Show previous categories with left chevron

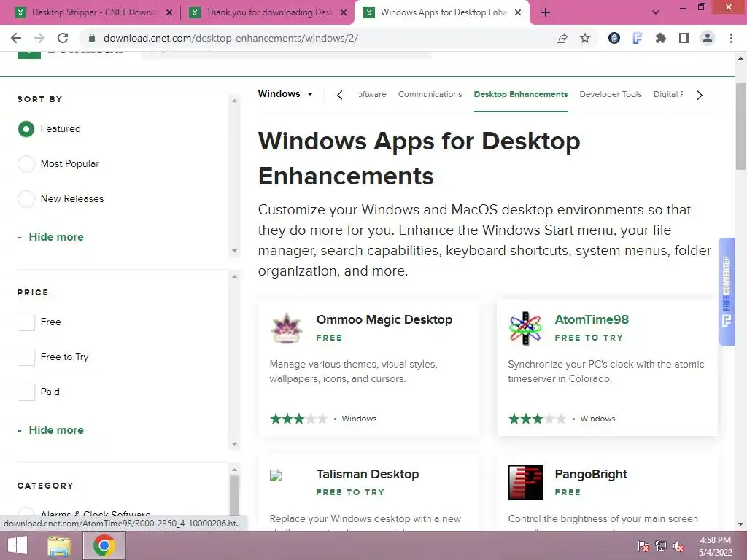(x=340, y=95)
